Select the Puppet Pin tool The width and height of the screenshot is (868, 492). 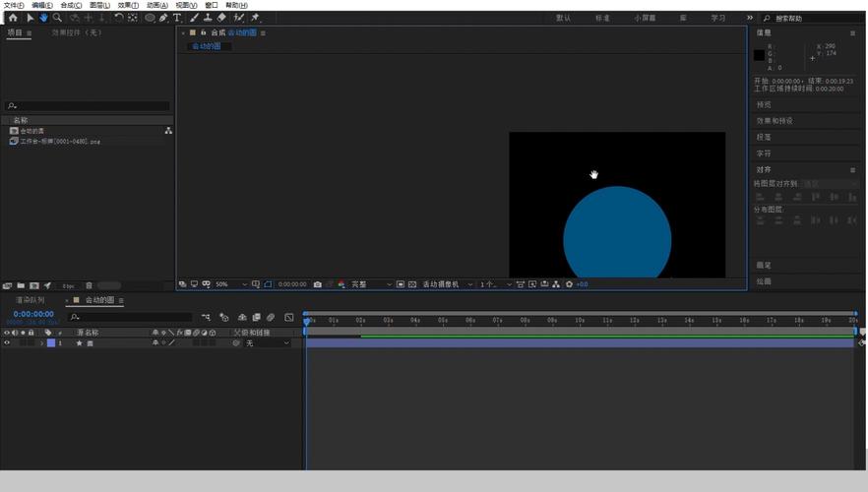[255, 18]
